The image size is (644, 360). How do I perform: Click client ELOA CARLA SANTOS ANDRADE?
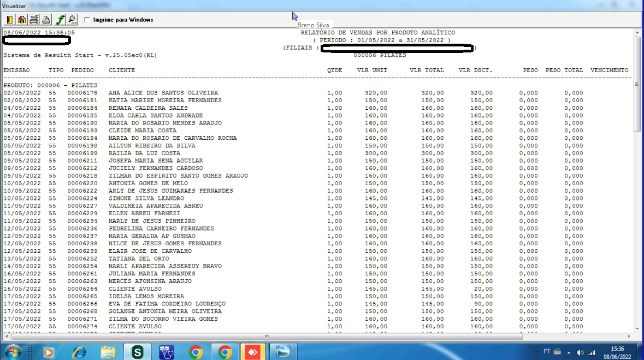tap(155, 115)
